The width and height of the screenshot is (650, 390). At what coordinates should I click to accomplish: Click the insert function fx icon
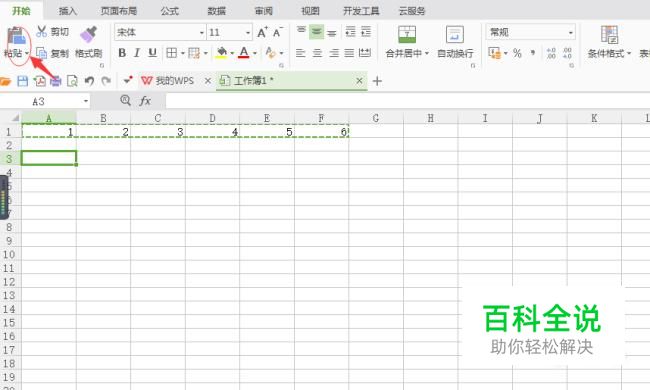click(145, 101)
